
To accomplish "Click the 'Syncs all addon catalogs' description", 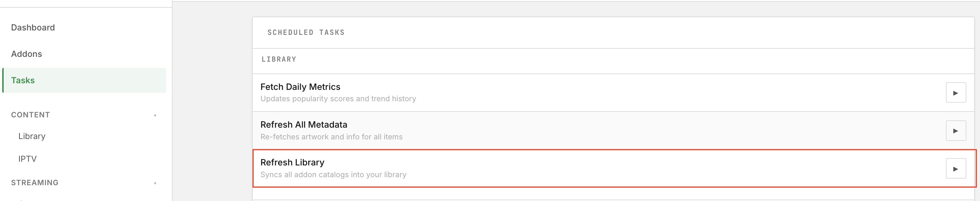I will click(333, 175).
